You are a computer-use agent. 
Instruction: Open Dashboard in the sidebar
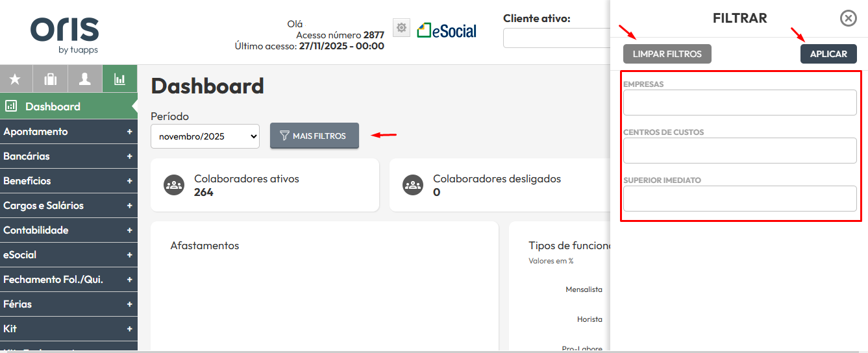click(53, 106)
